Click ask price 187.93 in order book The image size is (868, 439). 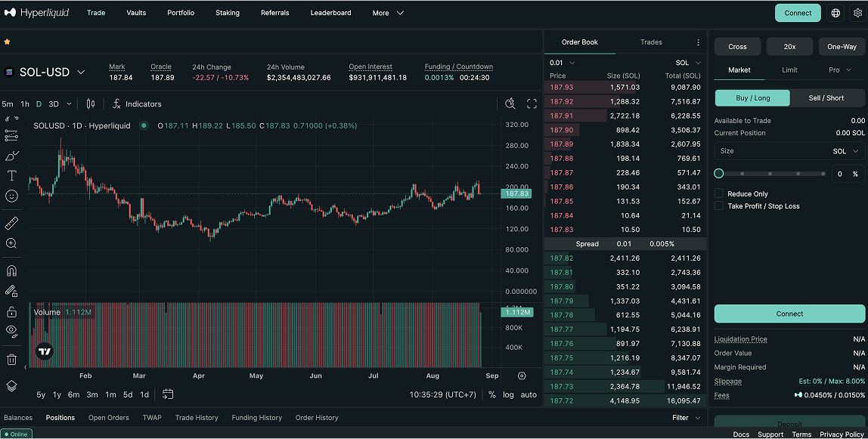[x=561, y=88]
